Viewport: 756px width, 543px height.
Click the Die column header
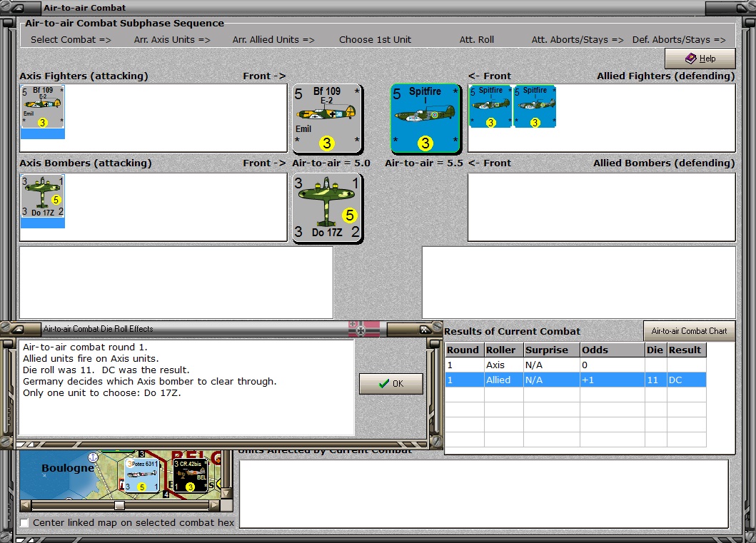click(x=656, y=350)
